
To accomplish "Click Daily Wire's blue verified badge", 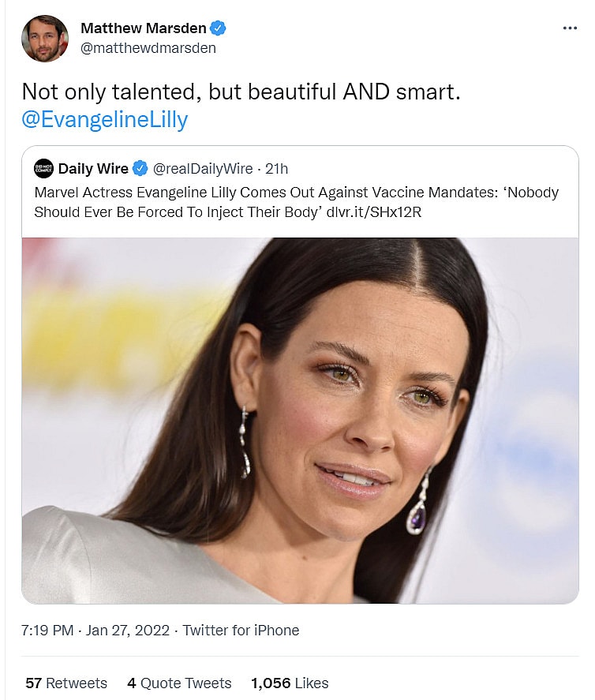I will click(x=140, y=168).
